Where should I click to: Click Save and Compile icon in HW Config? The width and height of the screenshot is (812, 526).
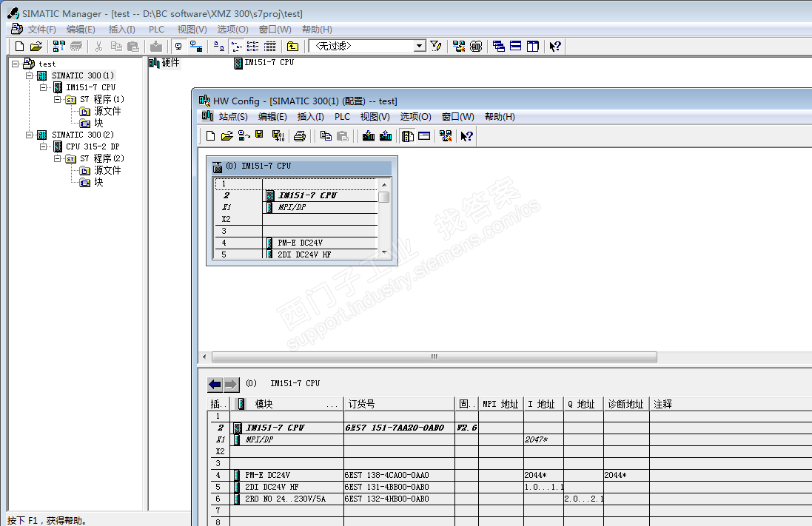pyautogui.click(x=278, y=136)
